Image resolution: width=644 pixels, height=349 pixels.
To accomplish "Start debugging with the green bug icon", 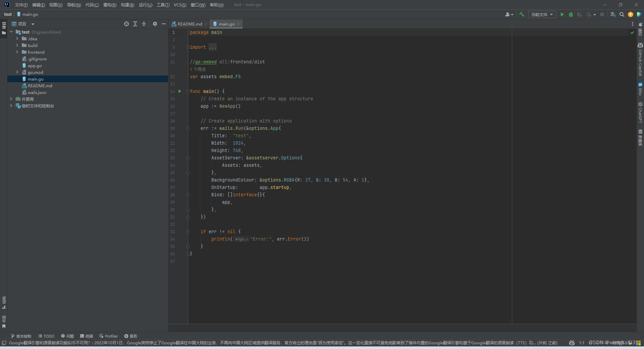I will (x=571, y=14).
